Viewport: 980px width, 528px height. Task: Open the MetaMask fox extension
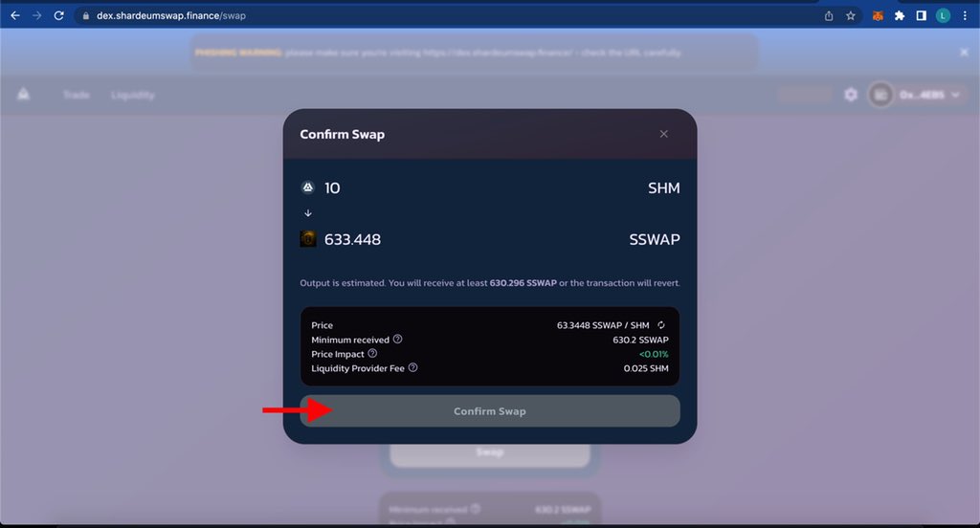(x=878, y=15)
